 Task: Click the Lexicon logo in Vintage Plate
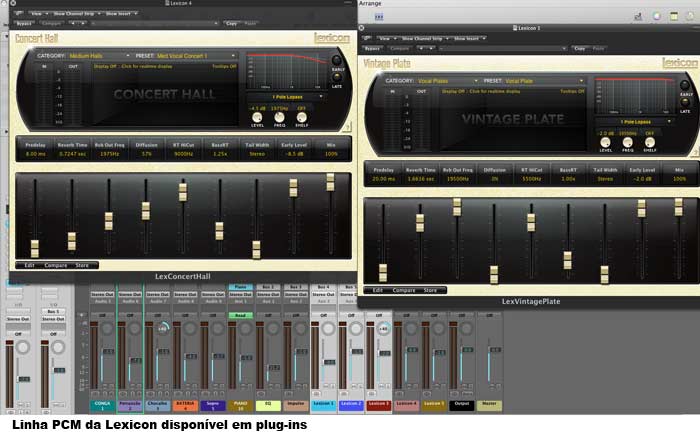[x=680, y=63]
